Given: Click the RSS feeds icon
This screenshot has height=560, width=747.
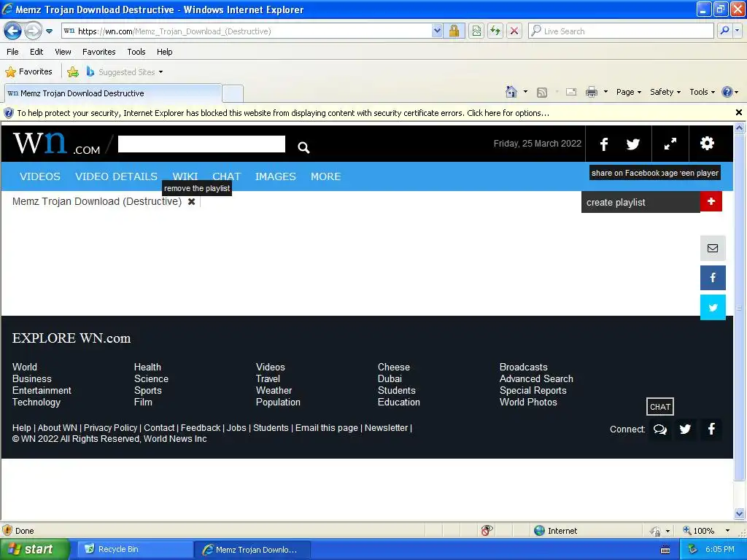Looking at the screenshot, I should tap(542, 93).
